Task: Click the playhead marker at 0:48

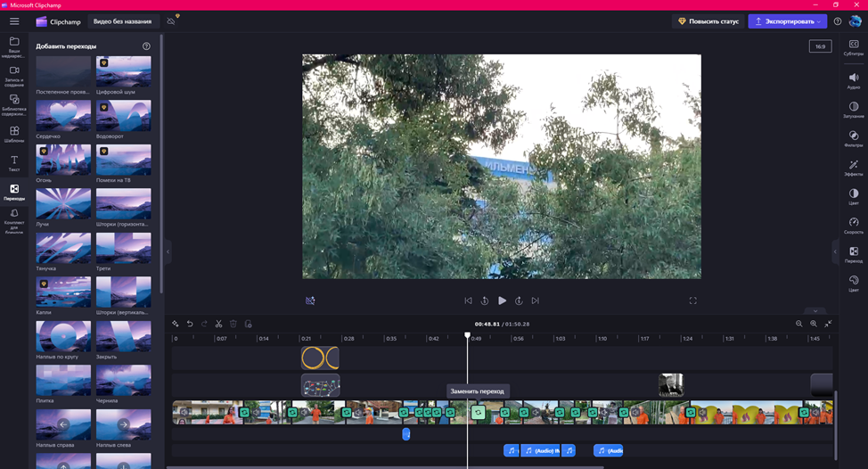Action: pyautogui.click(x=467, y=335)
